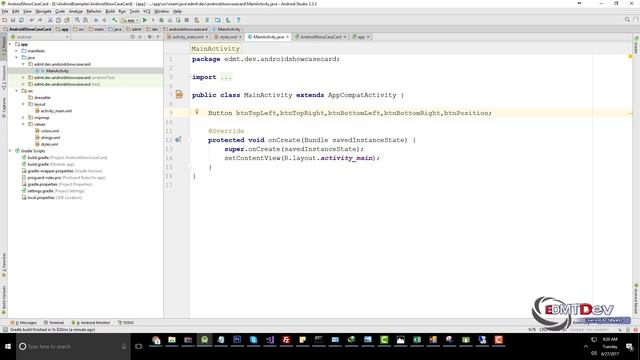Expand the androidTest package node
The width and height of the screenshot is (640, 360).
(x=23, y=78)
